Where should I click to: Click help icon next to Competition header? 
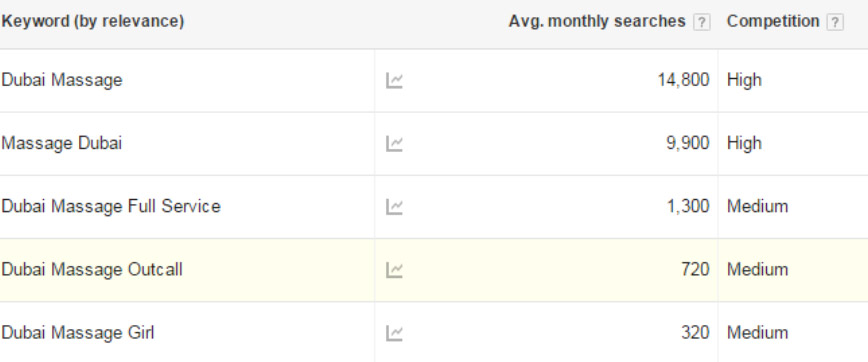pyautogui.click(x=835, y=22)
